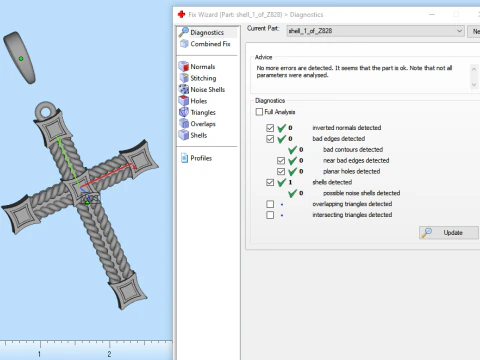Uncheck near bad edges detected checkbox
Image resolution: width=480 pixels, height=360 pixels.
[x=281, y=161]
